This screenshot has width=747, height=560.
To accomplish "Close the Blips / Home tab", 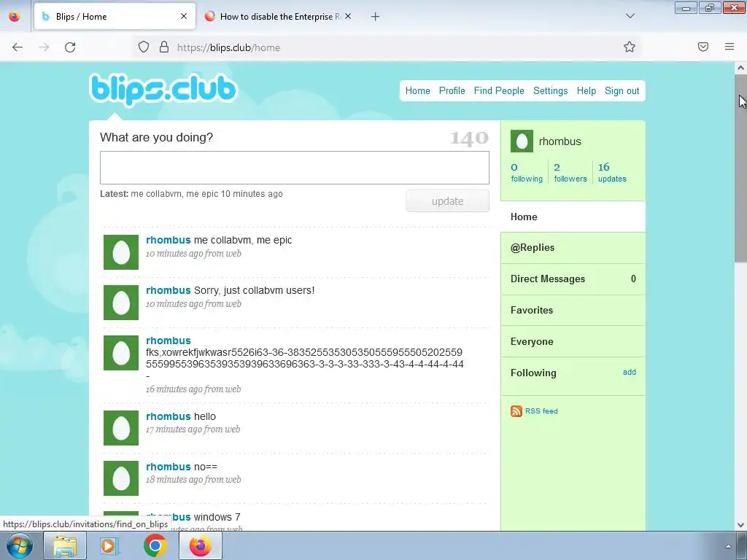I will 184,16.
